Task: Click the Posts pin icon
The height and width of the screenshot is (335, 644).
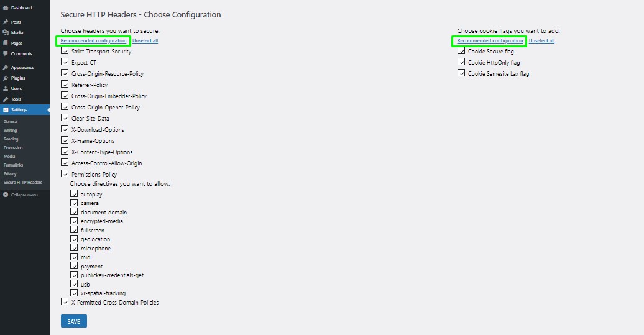Action: click(6, 22)
